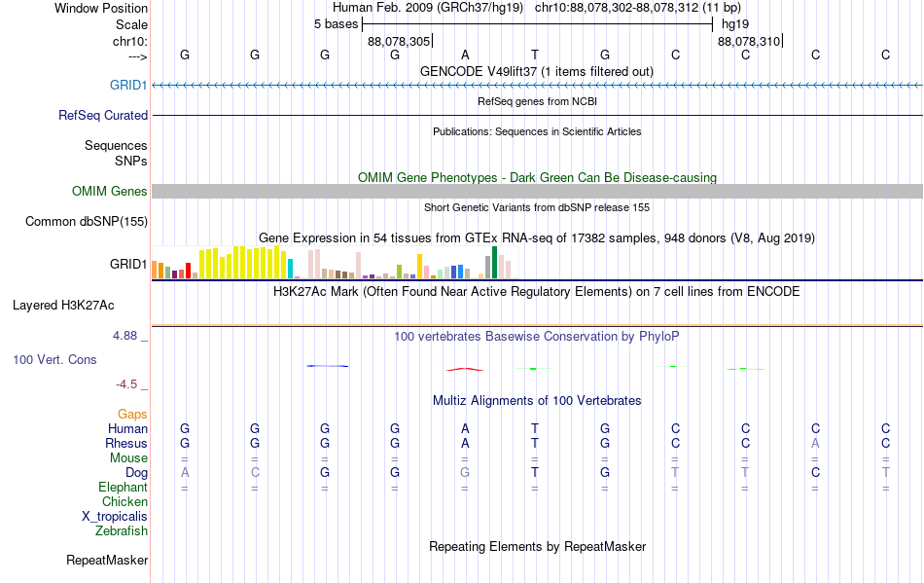This screenshot has width=924, height=583.
Task: Click the GRID1 gene arrow line
Action: pos(537,86)
